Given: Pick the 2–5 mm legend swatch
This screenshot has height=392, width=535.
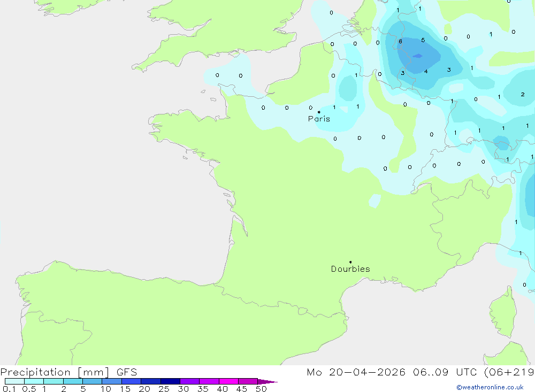Looking at the screenshot, I should [x=73, y=381].
